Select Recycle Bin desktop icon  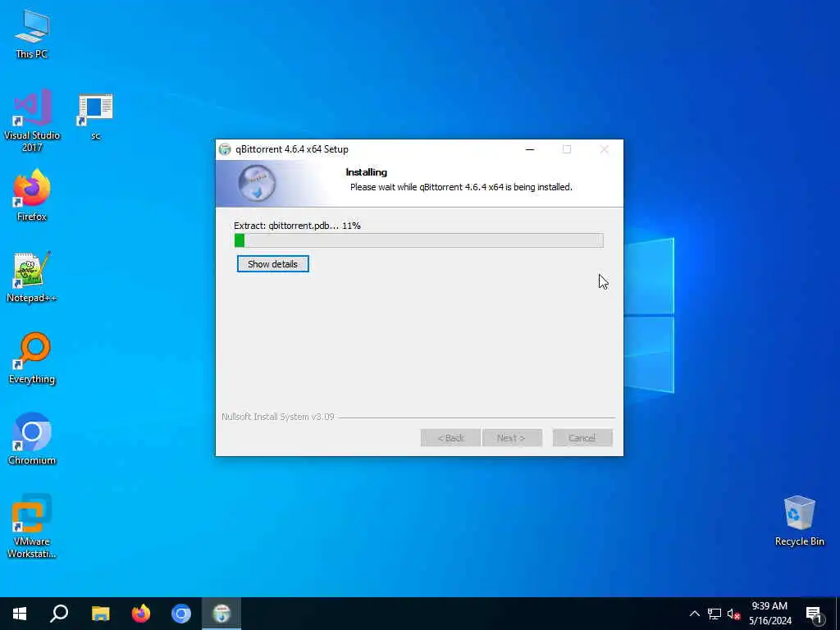click(799, 521)
